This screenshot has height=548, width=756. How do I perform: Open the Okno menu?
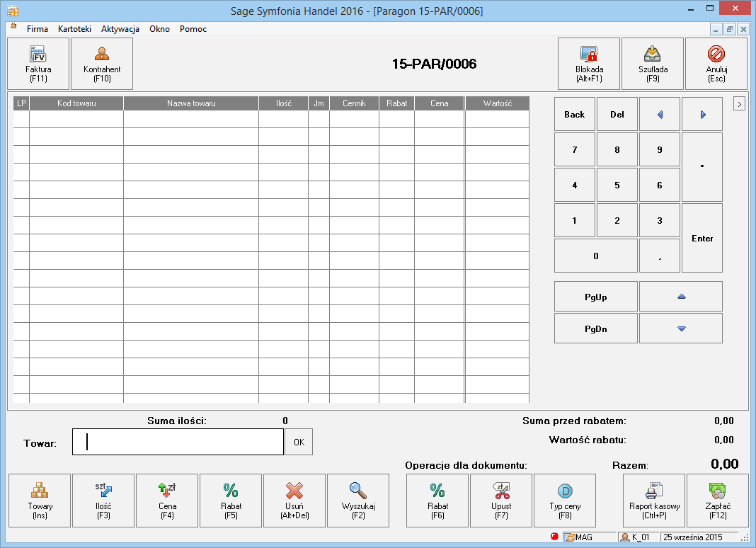click(x=159, y=29)
